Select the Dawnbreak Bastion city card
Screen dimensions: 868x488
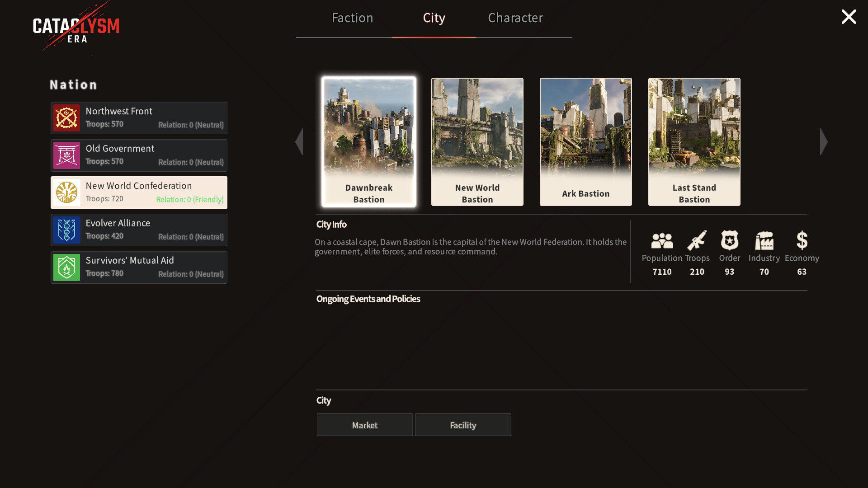[369, 142]
